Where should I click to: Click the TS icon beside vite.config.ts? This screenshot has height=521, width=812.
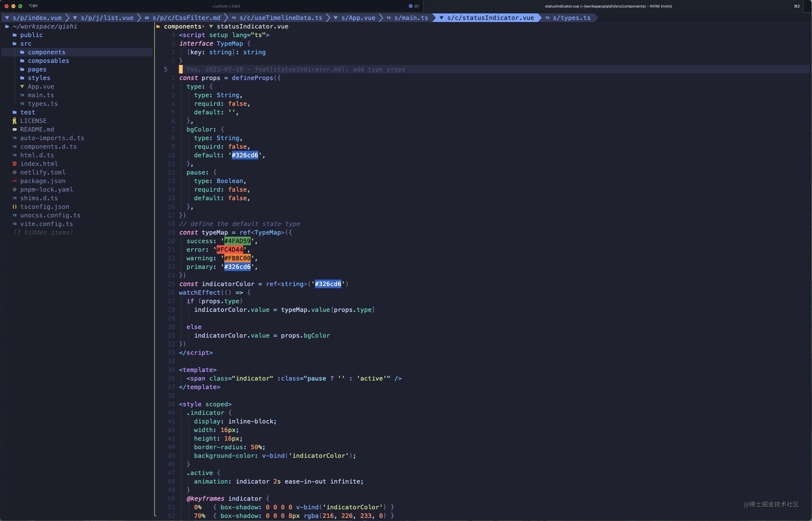pyautogui.click(x=14, y=224)
